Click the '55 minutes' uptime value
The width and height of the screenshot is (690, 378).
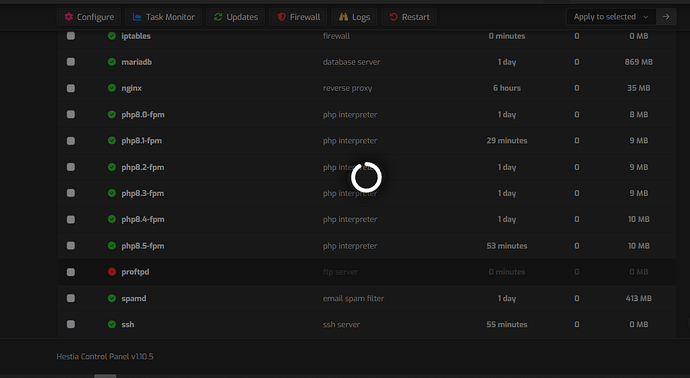tap(506, 324)
